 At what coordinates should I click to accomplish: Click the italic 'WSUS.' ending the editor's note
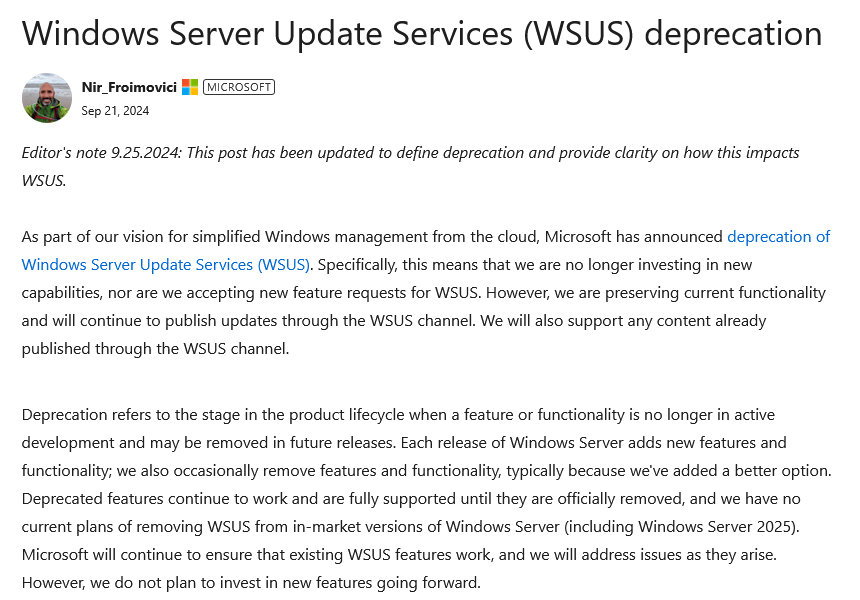tap(44, 180)
